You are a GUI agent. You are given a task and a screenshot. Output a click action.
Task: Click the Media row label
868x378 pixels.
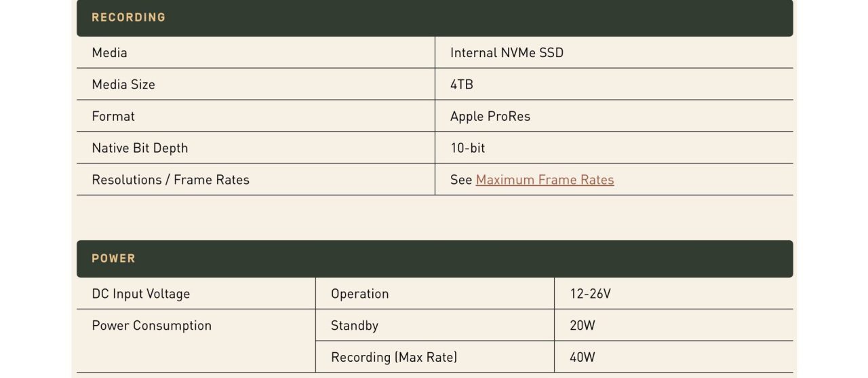pyautogui.click(x=109, y=53)
